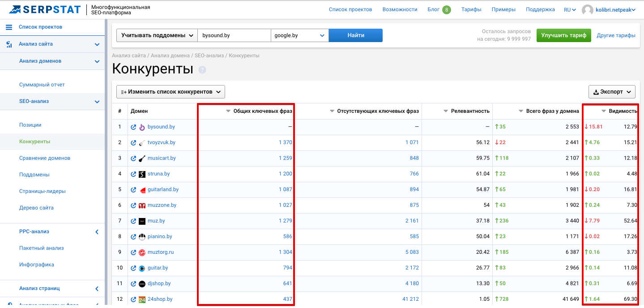Open Список проектов in the top navigation
The width and height of the screenshot is (644, 308).
[x=350, y=10]
